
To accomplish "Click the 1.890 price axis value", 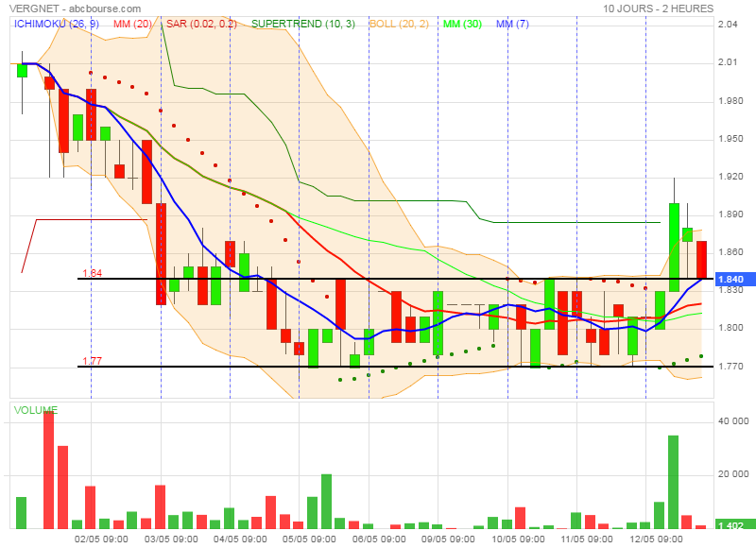I will [x=730, y=214].
